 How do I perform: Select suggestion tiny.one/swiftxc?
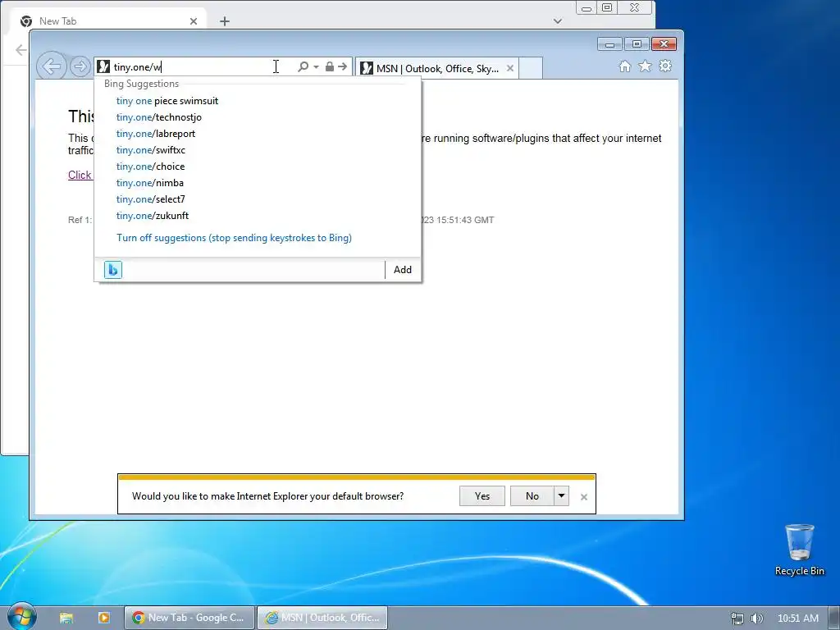pos(151,150)
